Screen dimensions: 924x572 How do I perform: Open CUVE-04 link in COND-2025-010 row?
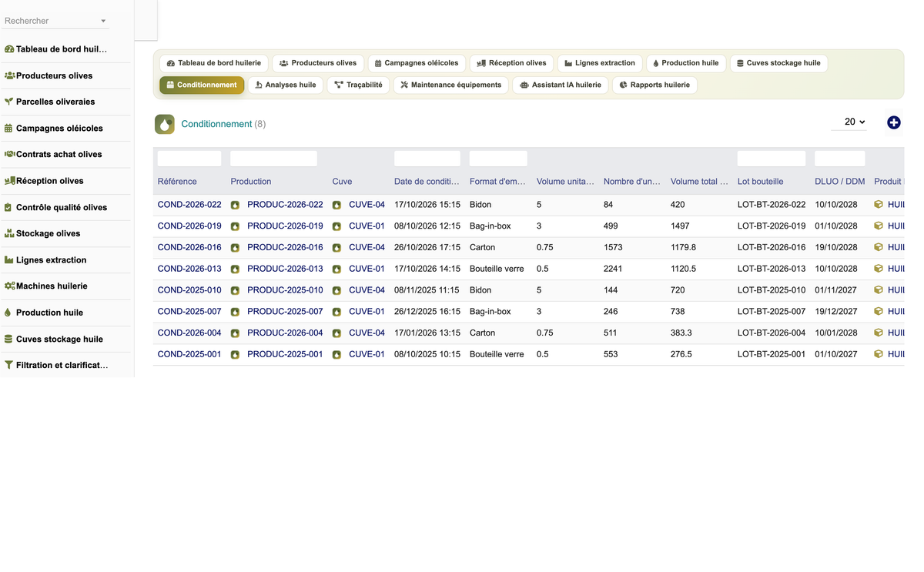(367, 290)
